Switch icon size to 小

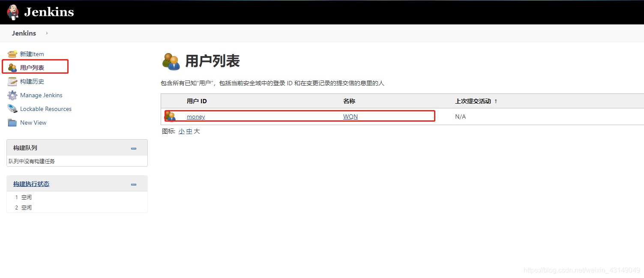pos(182,132)
